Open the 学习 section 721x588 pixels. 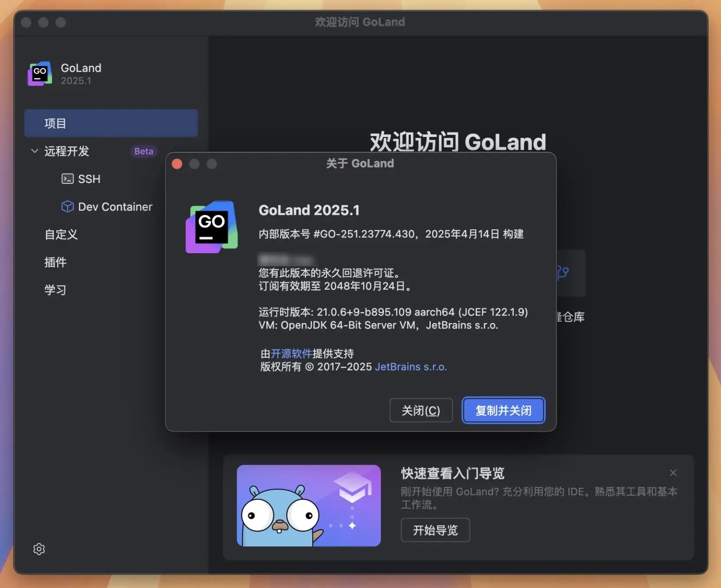(55, 290)
